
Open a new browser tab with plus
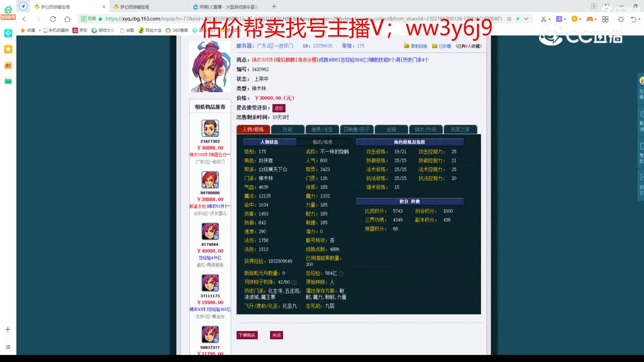274,7
